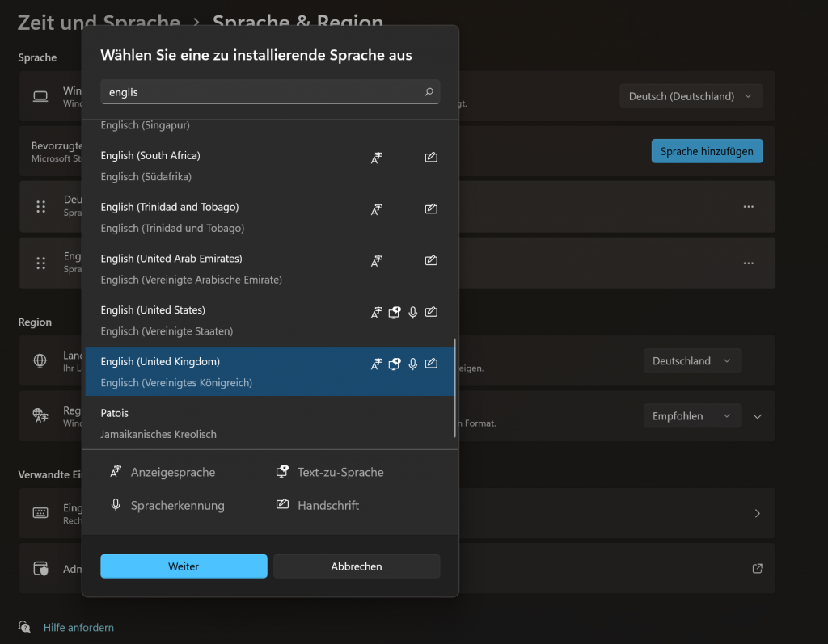Click the Spracherkennung microphone legend icon
828x644 pixels.
(116, 505)
